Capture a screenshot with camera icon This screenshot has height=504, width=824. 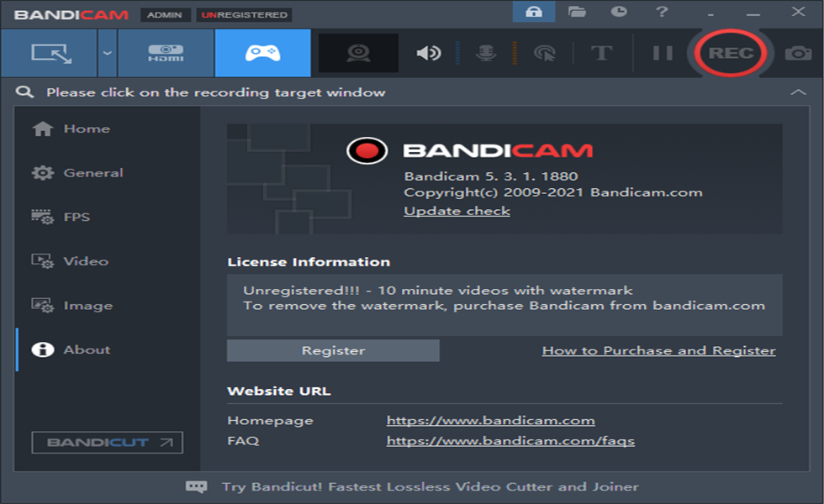click(798, 53)
